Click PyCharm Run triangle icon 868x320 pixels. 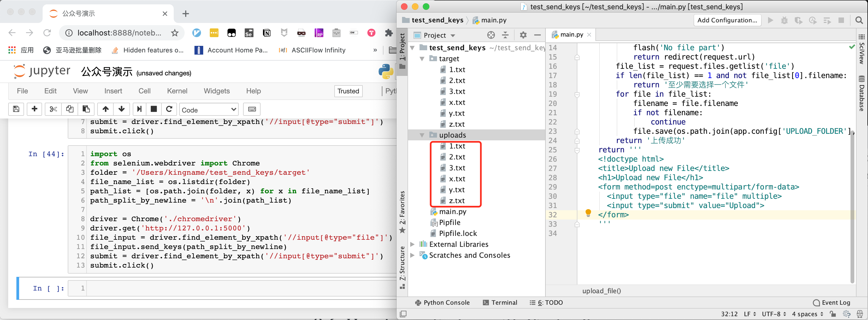point(770,20)
